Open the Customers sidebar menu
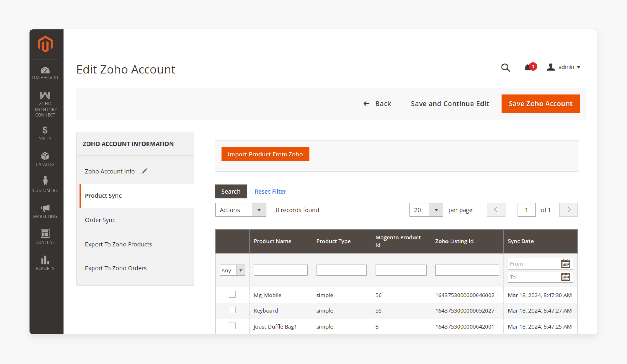 [x=45, y=184]
